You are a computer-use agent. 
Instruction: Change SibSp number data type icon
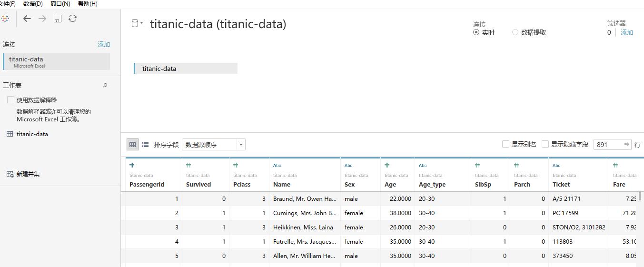point(477,165)
